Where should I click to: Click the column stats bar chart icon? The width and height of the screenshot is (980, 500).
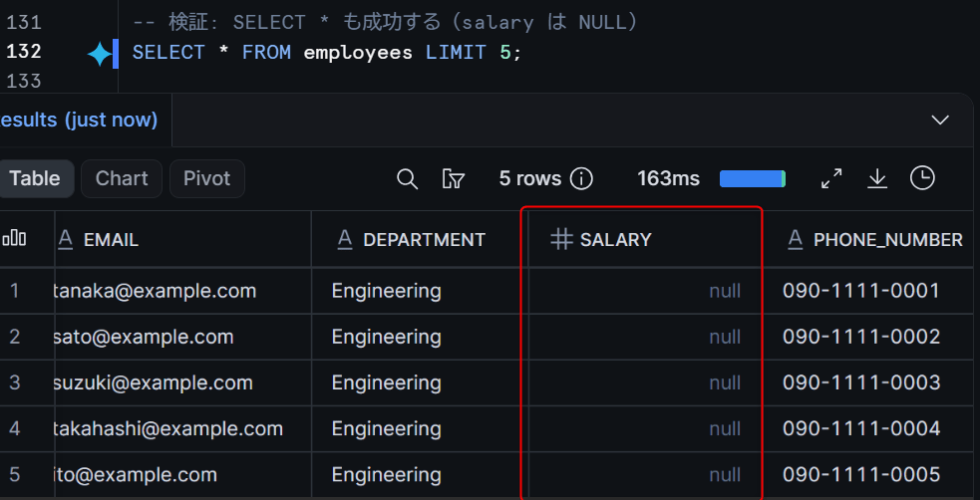pyautogui.click(x=14, y=238)
